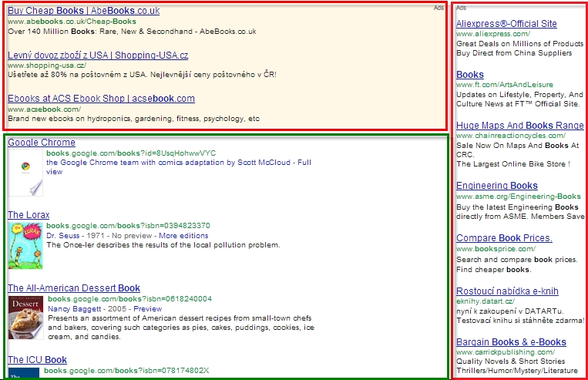
Task: Click eknihy.datart.cz URL text
Action: [x=486, y=301]
